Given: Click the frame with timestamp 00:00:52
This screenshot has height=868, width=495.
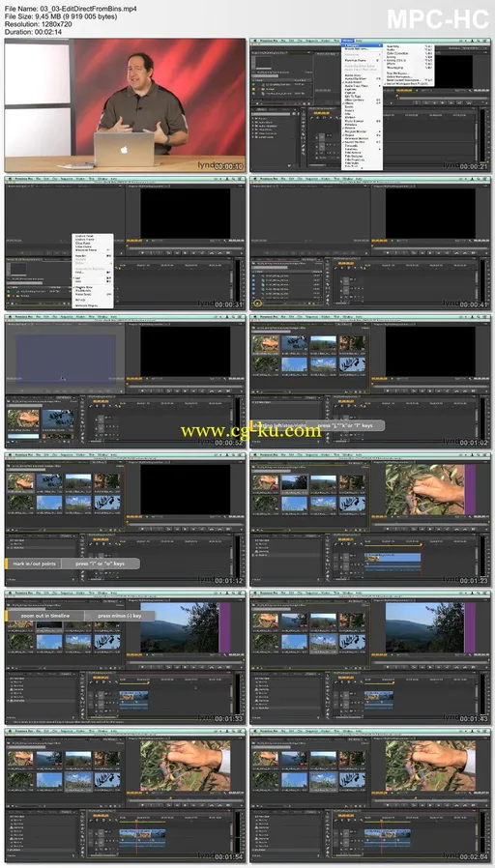Looking at the screenshot, I should (x=125, y=382).
